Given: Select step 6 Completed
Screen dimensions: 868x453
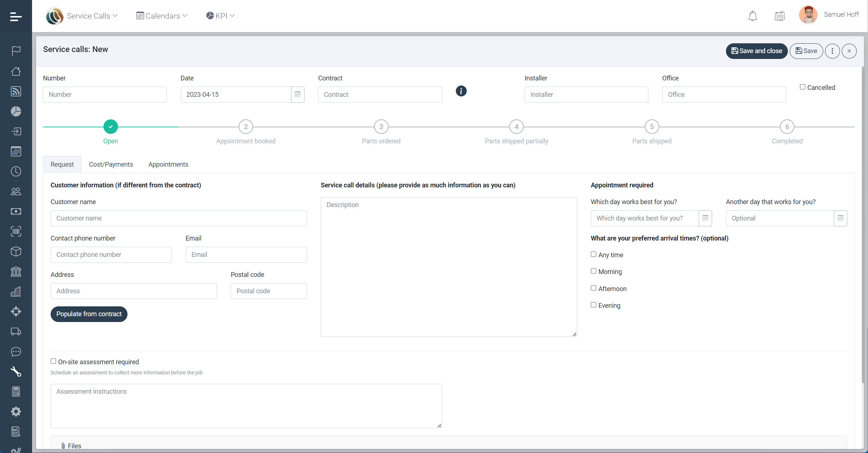Looking at the screenshot, I should 787,127.
